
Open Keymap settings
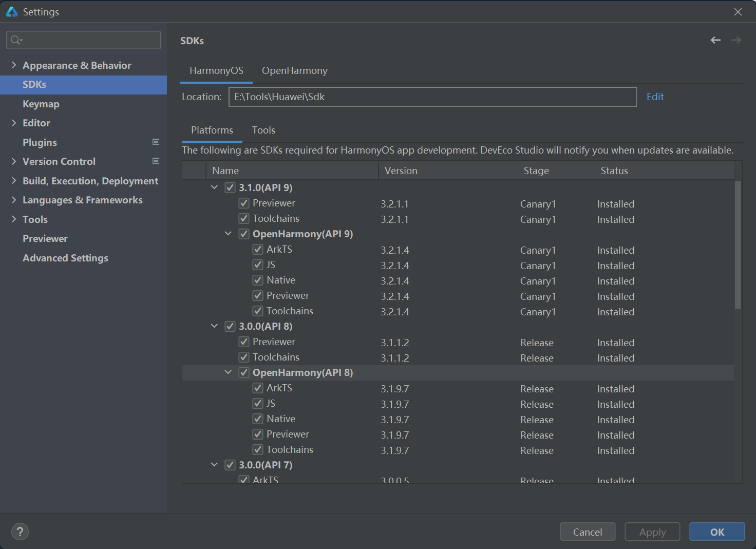tap(41, 104)
